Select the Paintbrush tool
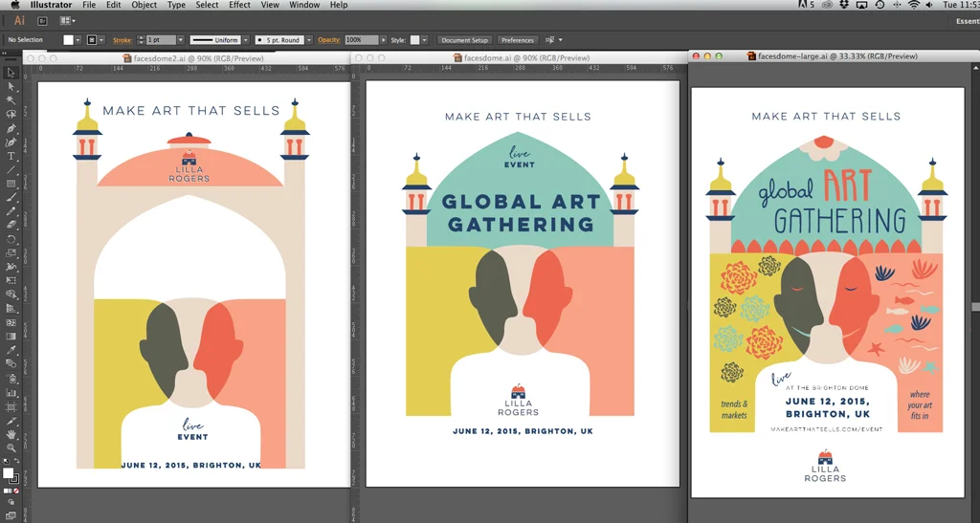 click(11, 198)
